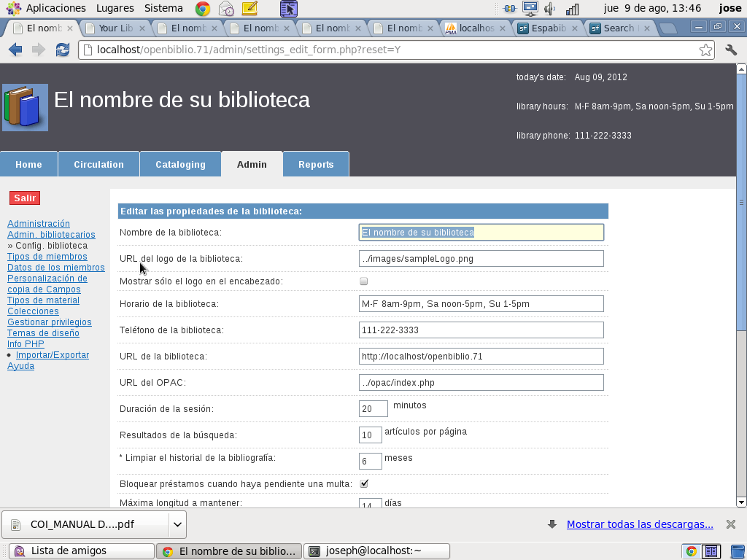Click the volume icon in system tray

tap(550, 9)
